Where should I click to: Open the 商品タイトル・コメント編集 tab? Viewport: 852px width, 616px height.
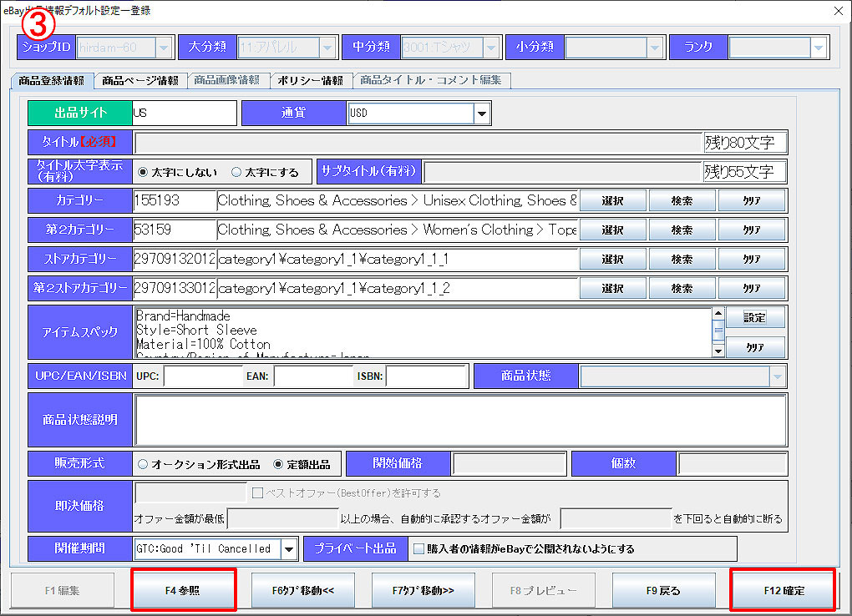click(x=431, y=81)
